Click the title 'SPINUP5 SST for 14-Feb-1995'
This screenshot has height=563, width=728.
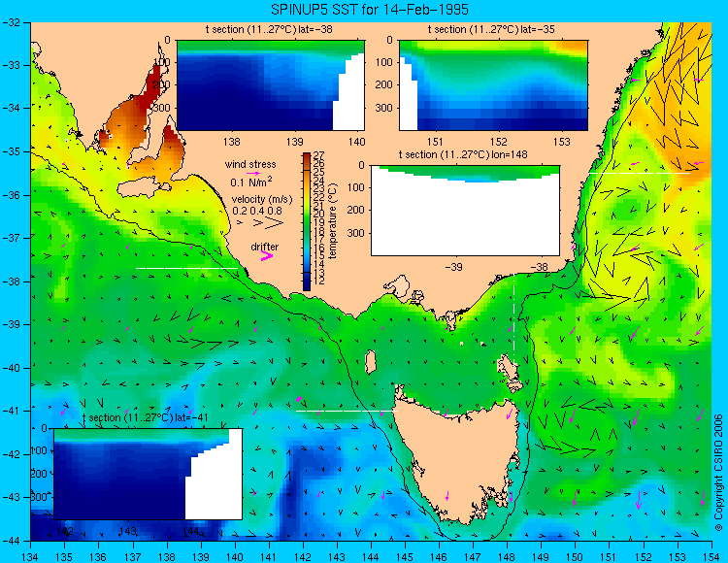tap(370, 10)
